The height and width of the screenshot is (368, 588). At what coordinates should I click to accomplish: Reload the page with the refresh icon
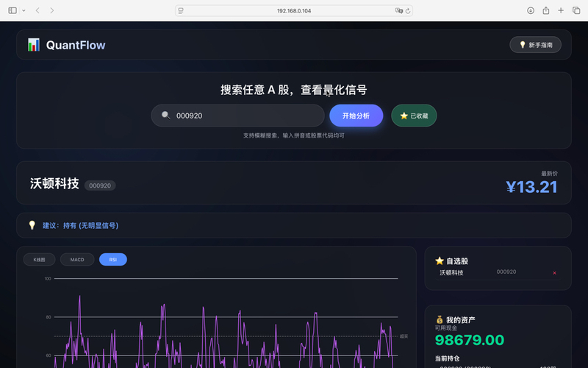[408, 10]
